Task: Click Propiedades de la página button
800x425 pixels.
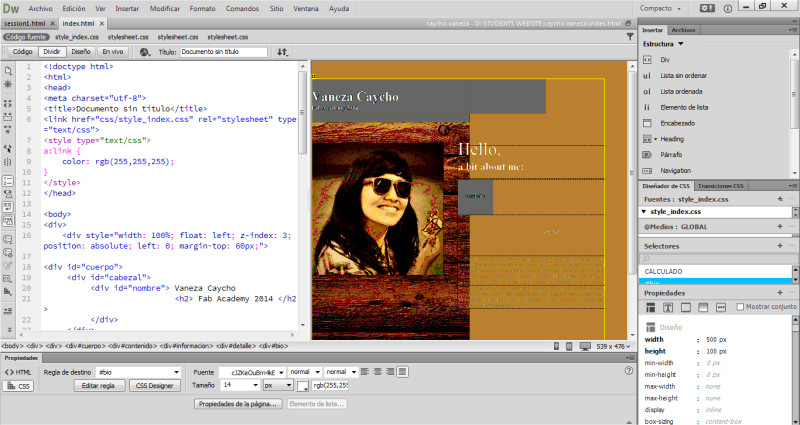Action: [236, 404]
